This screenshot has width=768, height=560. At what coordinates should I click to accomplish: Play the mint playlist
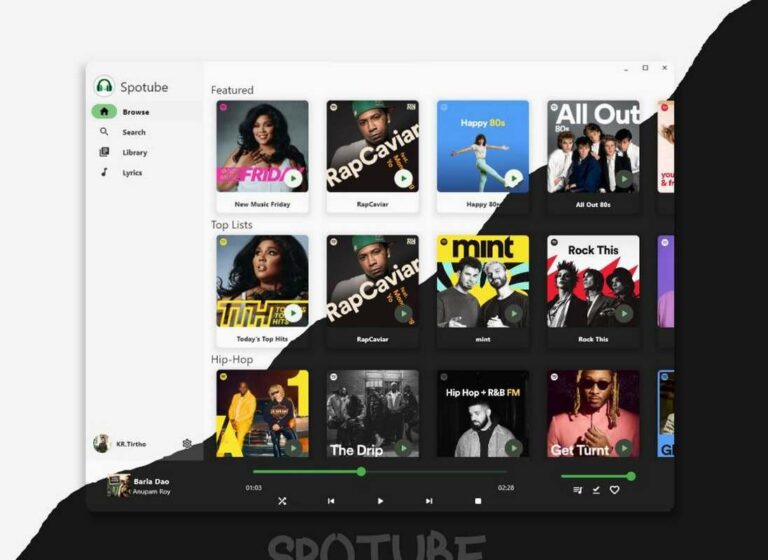coord(513,314)
